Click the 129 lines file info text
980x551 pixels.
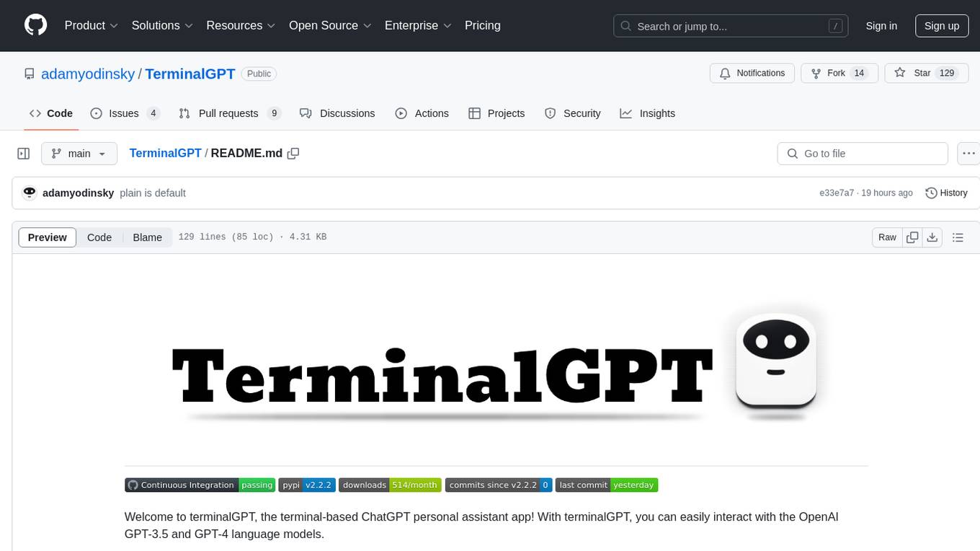[x=252, y=237]
